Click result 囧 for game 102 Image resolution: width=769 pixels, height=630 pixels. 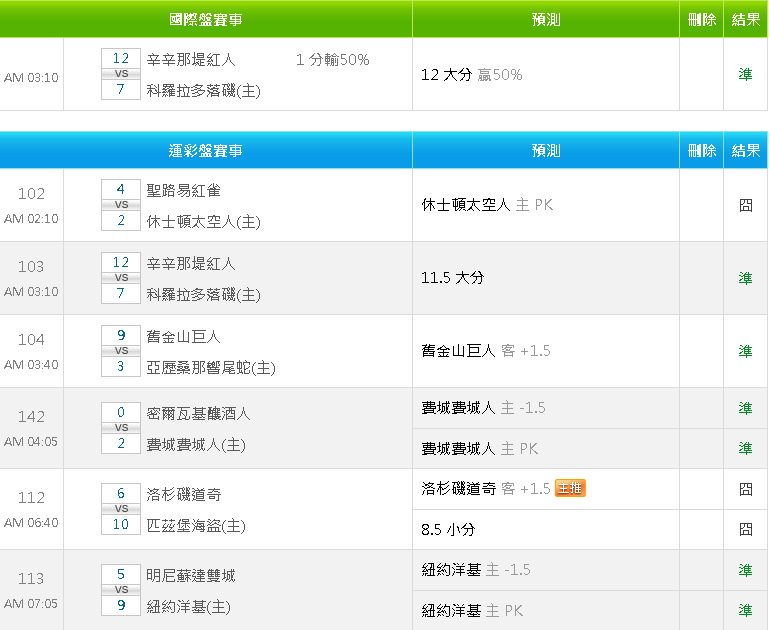coord(745,205)
